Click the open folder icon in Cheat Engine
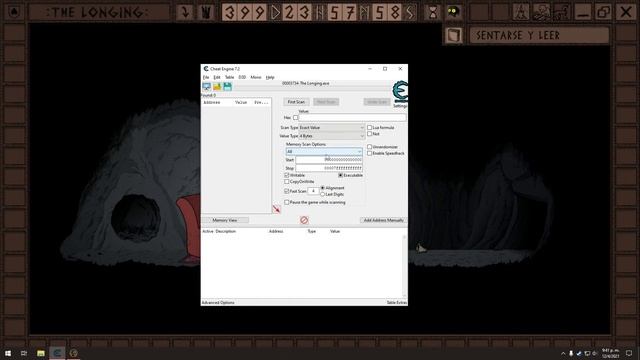Image resolution: width=640 pixels, height=360 pixels. (217, 87)
